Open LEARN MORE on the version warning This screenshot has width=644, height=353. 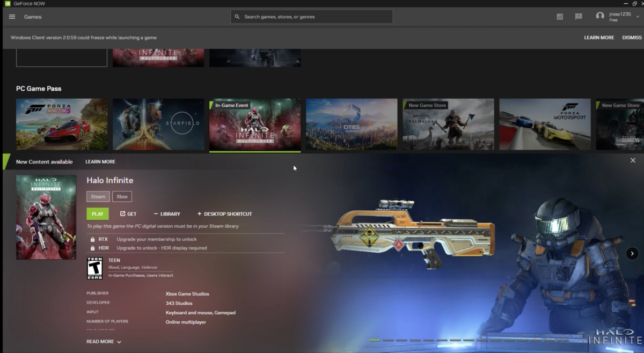(x=599, y=38)
